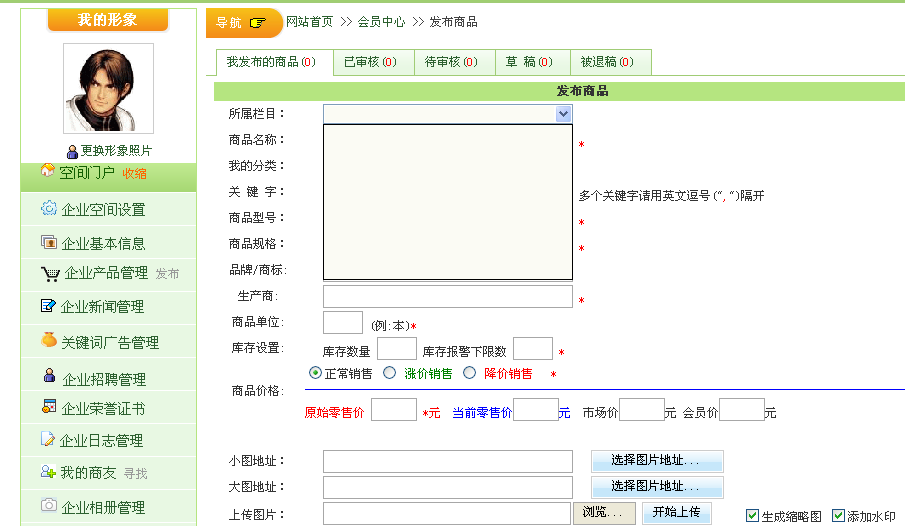Screen dimensions: 905x526
Task: Select the 降价销售 radio button
Action: 470,373
